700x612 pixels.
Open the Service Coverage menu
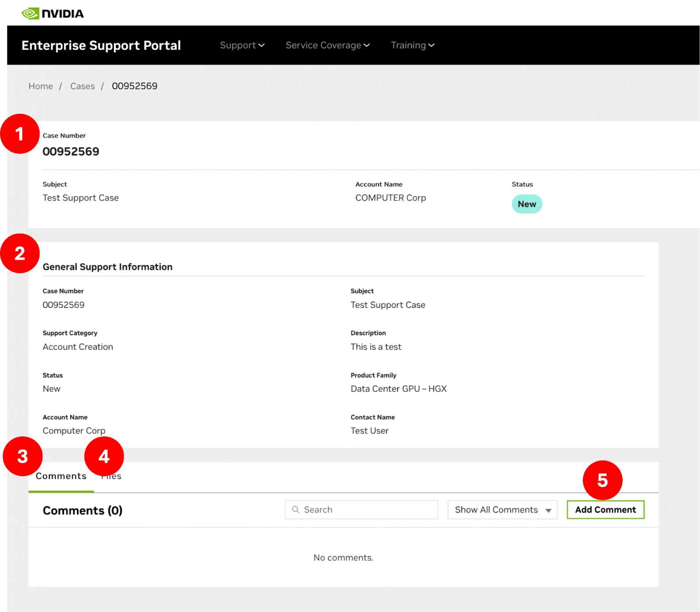coord(328,45)
